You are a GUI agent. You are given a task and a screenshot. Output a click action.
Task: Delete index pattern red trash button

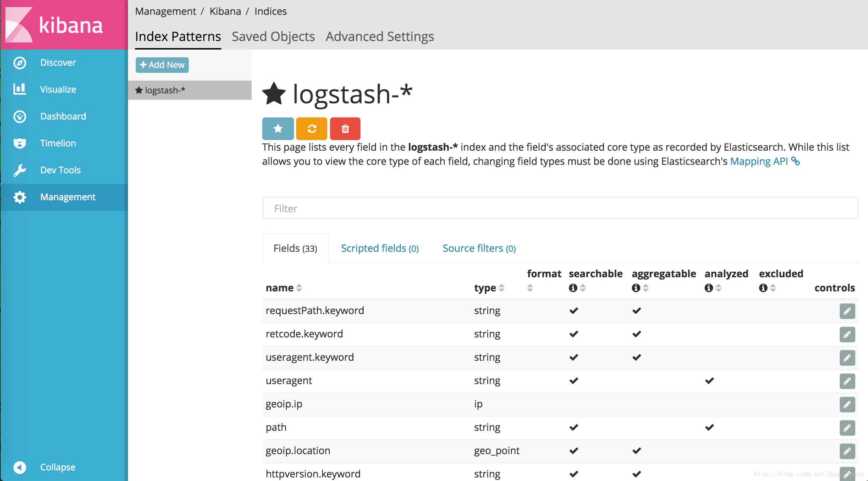(345, 129)
